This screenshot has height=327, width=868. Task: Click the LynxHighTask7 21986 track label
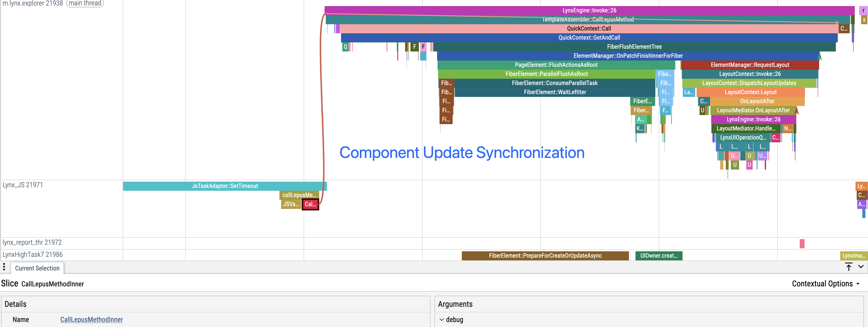click(32, 255)
